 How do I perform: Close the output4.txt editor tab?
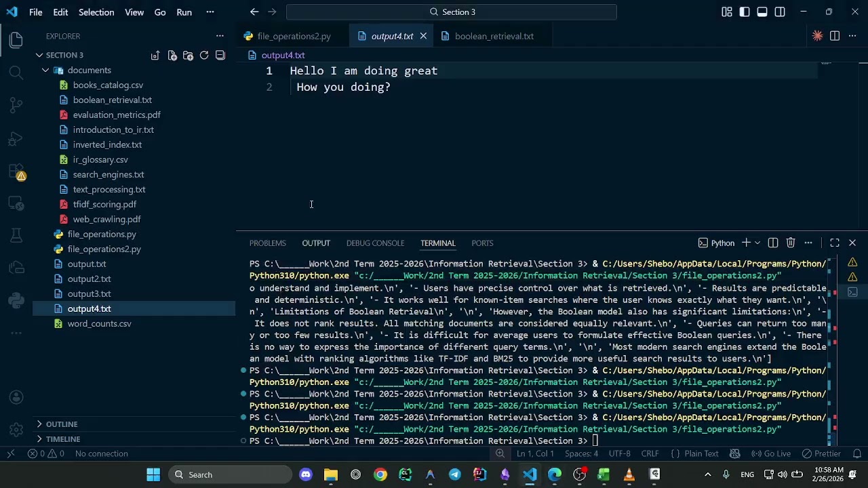point(423,36)
